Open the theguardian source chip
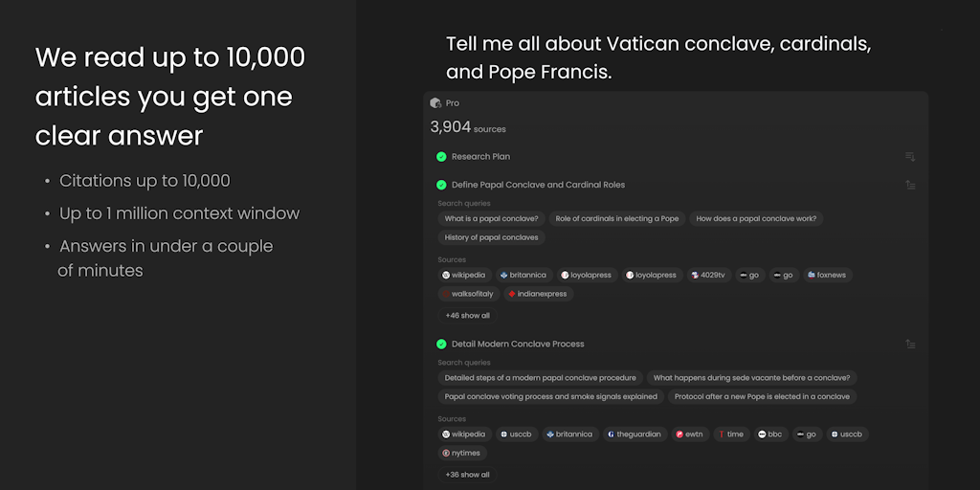 [x=635, y=434]
